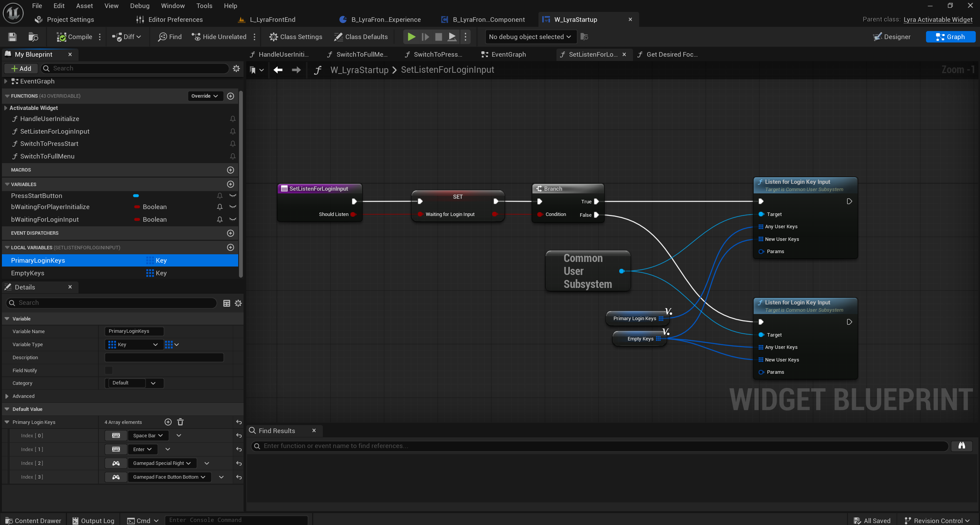Click the Save asset floppy icon
The width and height of the screenshot is (980, 525).
[x=12, y=37]
